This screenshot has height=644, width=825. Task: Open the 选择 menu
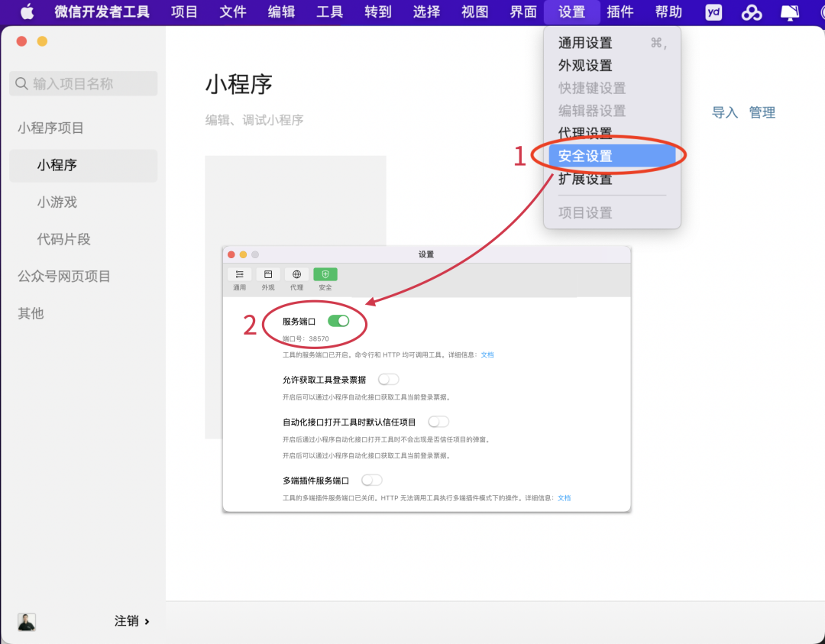tap(426, 11)
